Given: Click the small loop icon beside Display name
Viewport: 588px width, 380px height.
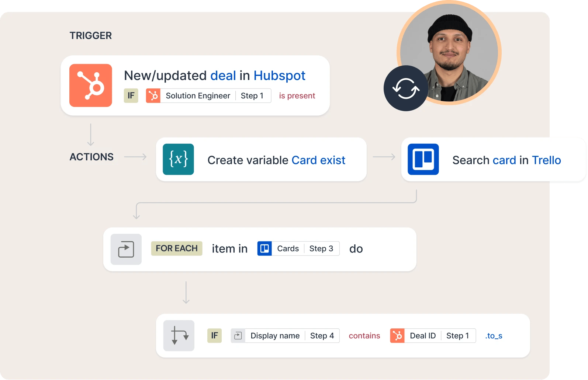Looking at the screenshot, I should (238, 336).
